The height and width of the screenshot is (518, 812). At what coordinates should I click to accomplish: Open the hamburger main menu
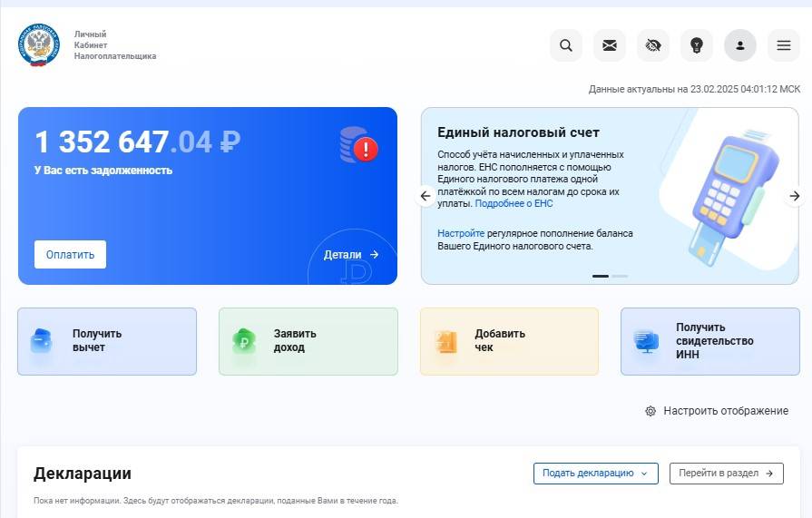(x=784, y=45)
